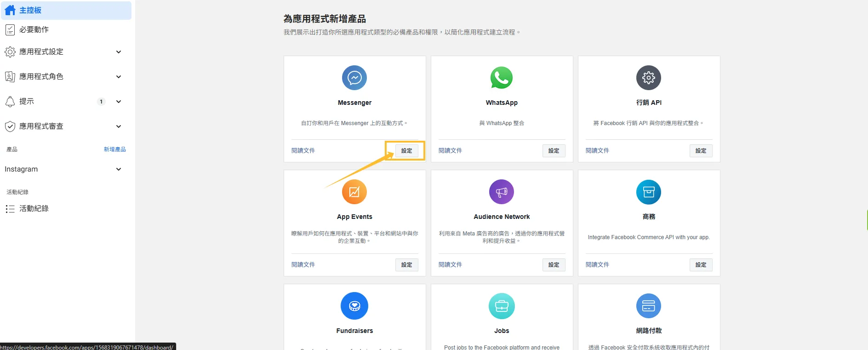The width and height of the screenshot is (868, 350).
Task: Click 設定 button on Audience Network card
Action: tap(554, 265)
